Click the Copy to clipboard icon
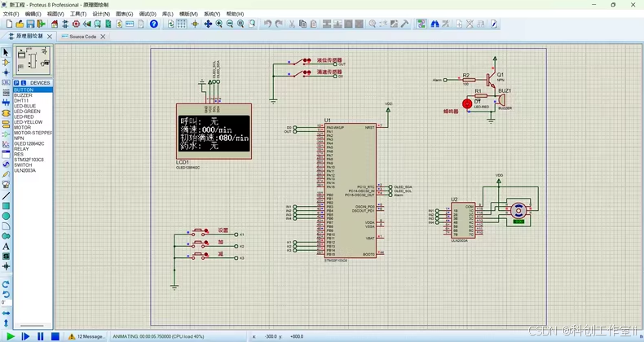Screen dimensions: 644x342 (x=302, y=24)
